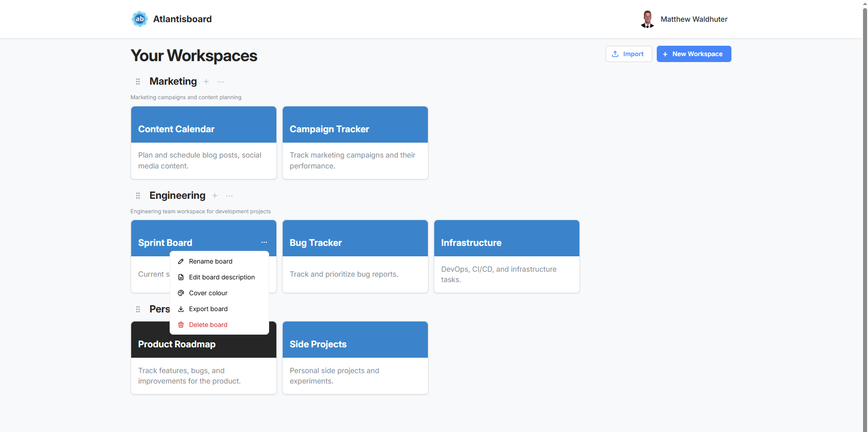The height and width of the screenshot is (432, 868).
Task: Click the download icon next to Export board
Action: (181, 309)
